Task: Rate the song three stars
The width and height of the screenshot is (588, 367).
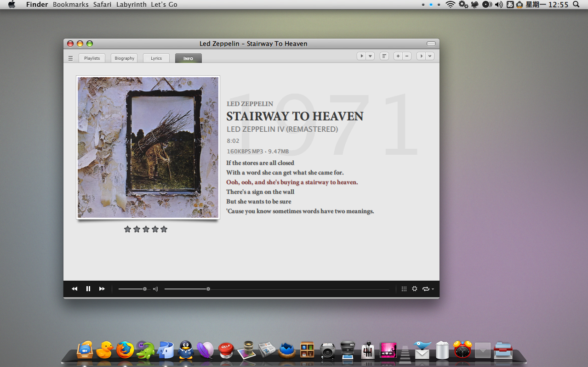Action: pos(146,229)
